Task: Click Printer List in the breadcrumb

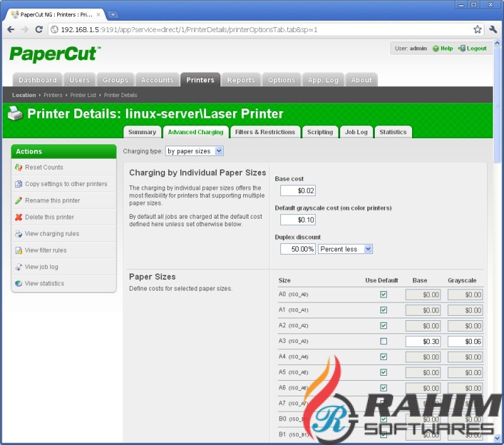Action: [x=83, y=95]
